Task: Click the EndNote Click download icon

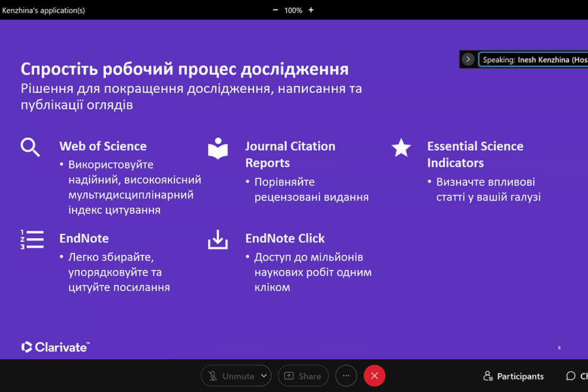Action: (218, 239)
